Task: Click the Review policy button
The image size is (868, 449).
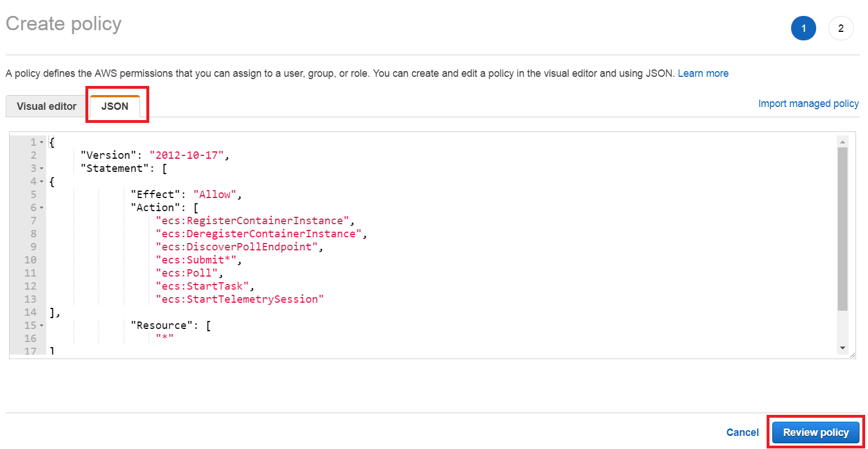Action: click(816, 432)
